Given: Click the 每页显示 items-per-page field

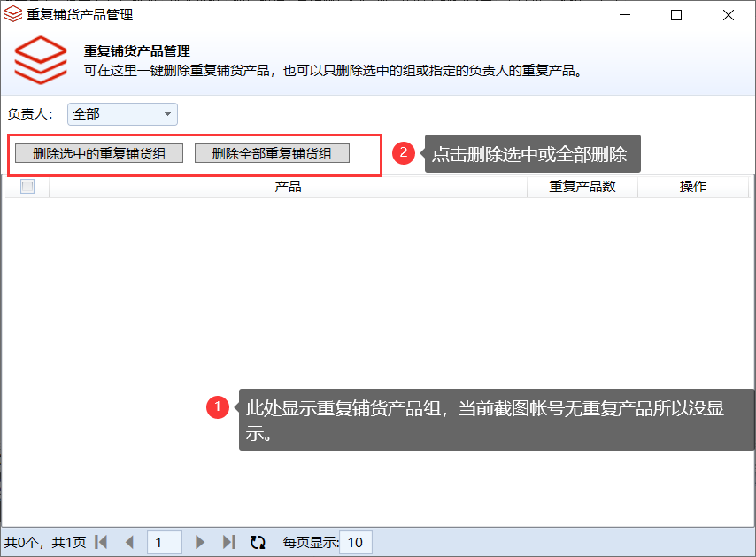Looking at the screenshot, I should 356,542.
